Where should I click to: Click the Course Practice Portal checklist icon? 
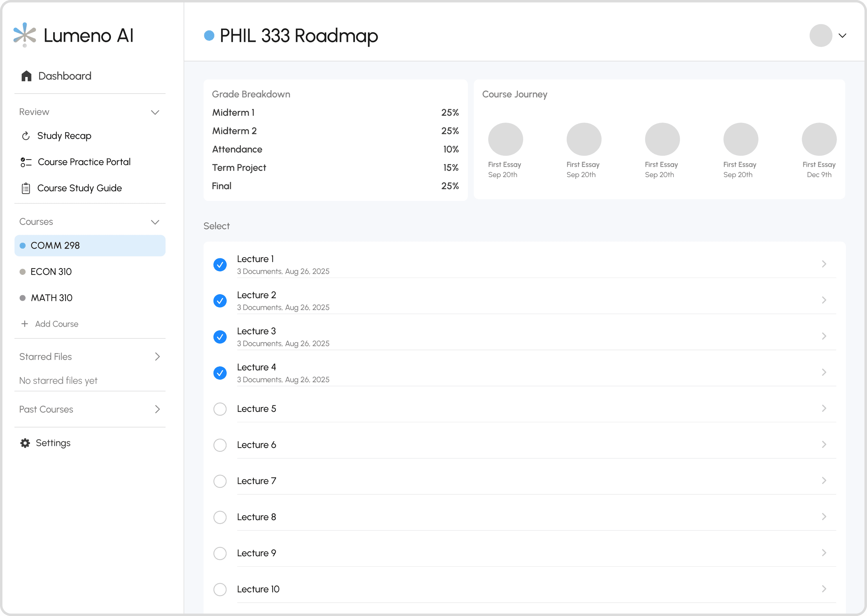pos(26,162)
